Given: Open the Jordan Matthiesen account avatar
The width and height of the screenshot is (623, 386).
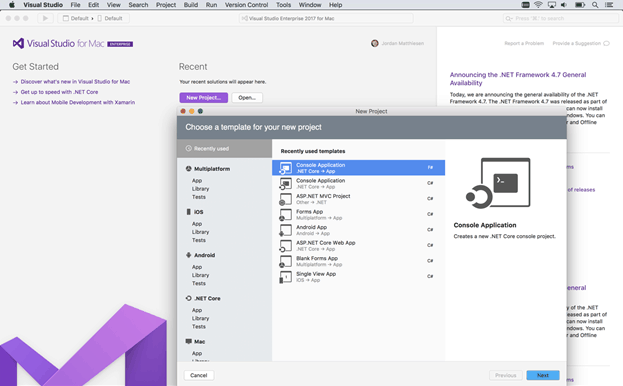Looking at the screenshot, I should coord(375,43).
